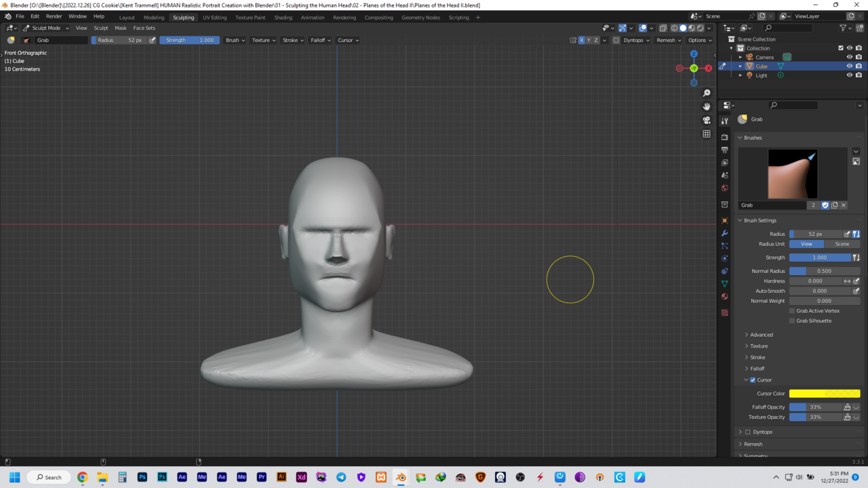Enable Grab Active Vertex checkbox
This screenshot has width=868, height=488.
coord(792,311)
